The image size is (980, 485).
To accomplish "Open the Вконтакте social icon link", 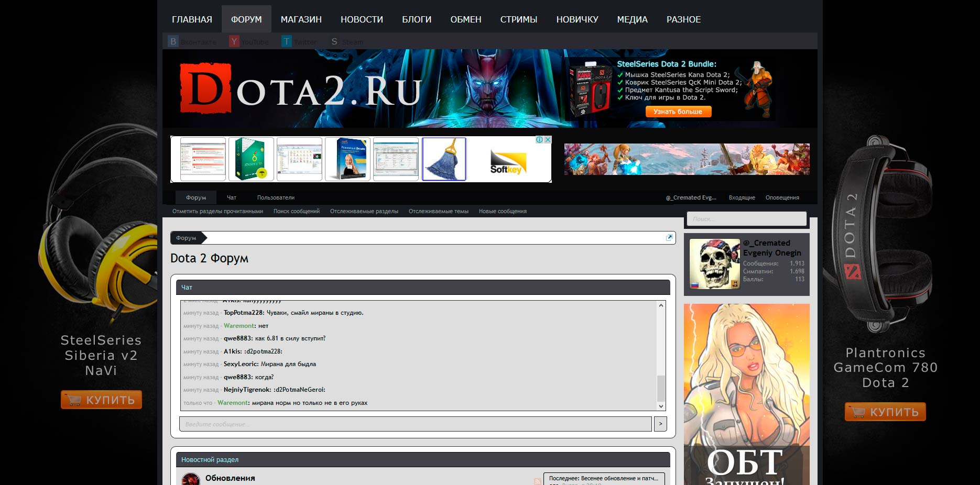I will (192, 41).
